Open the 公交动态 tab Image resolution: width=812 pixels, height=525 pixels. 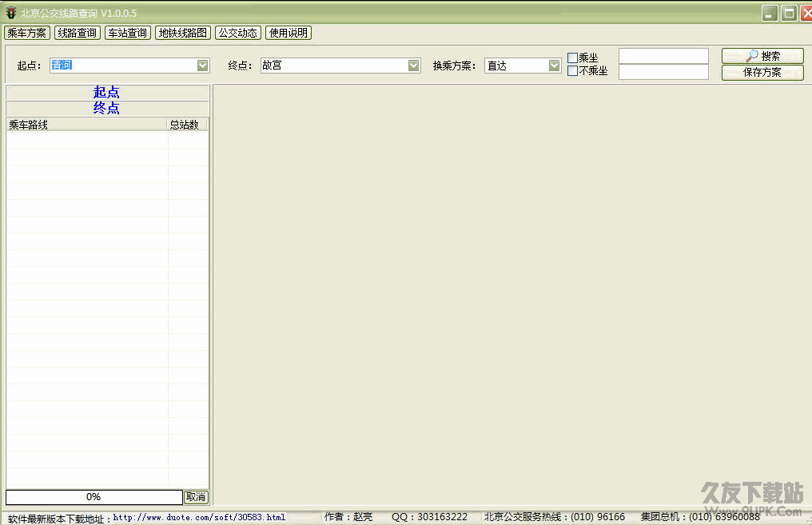point(237,33)
